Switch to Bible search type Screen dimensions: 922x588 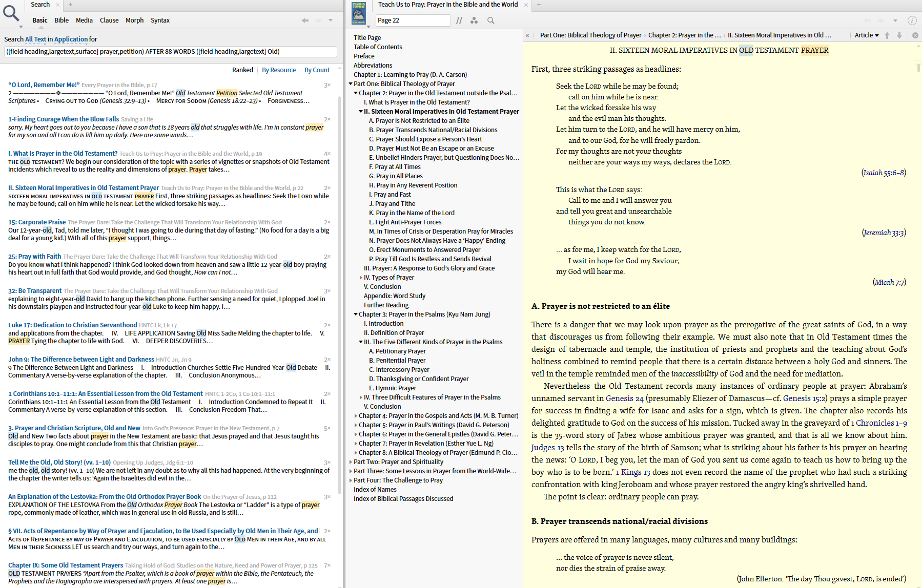[x=62, y=20]
